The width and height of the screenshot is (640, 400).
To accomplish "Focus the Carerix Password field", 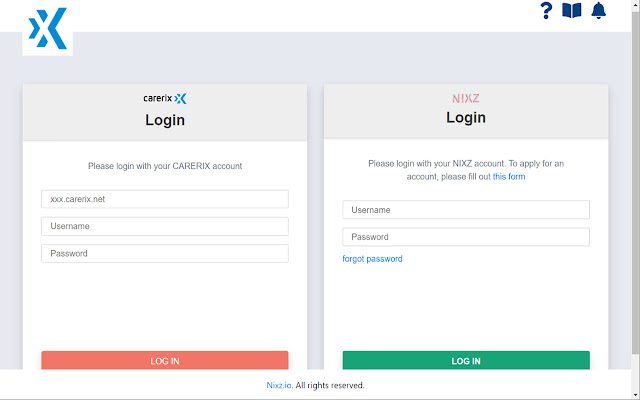I will [x=165, y=253].
